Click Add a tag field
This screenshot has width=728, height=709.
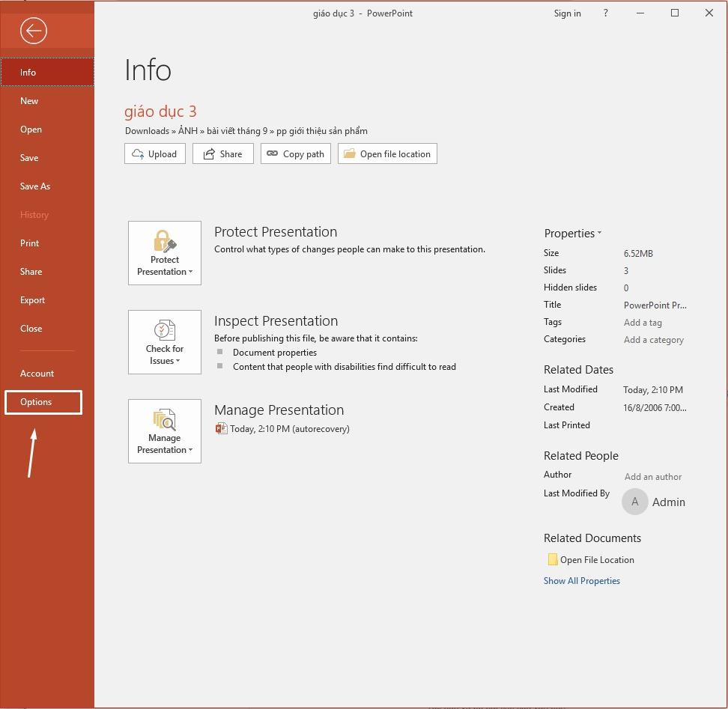pos(643,322)
